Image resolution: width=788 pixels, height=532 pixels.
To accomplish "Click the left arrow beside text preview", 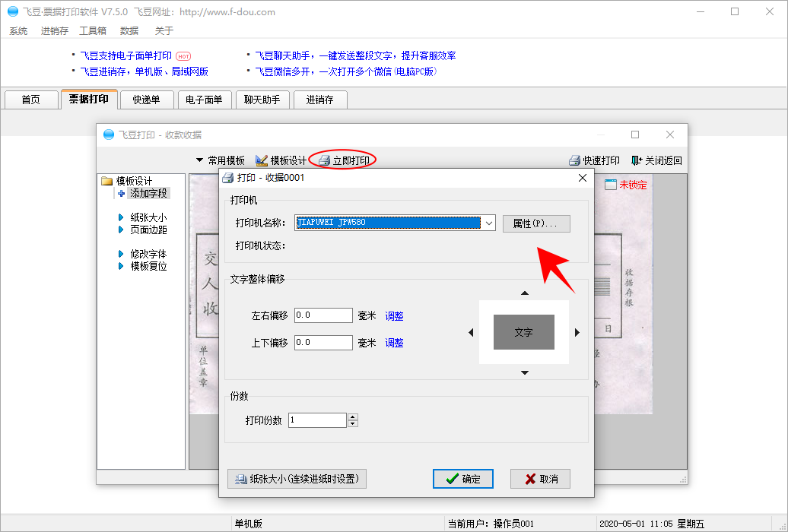I will (x=471, y=333).
